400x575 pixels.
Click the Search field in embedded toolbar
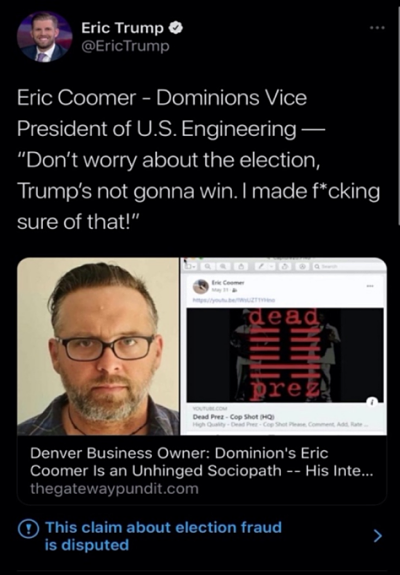(x=348, y=266)
